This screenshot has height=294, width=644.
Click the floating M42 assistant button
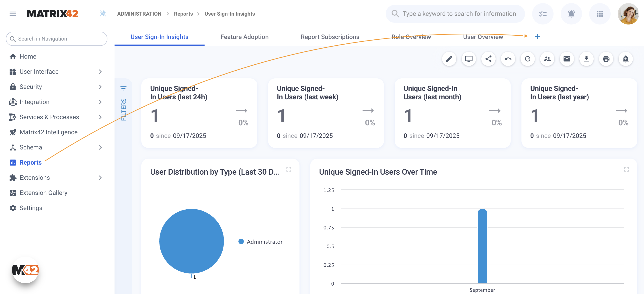coord(25,270)
